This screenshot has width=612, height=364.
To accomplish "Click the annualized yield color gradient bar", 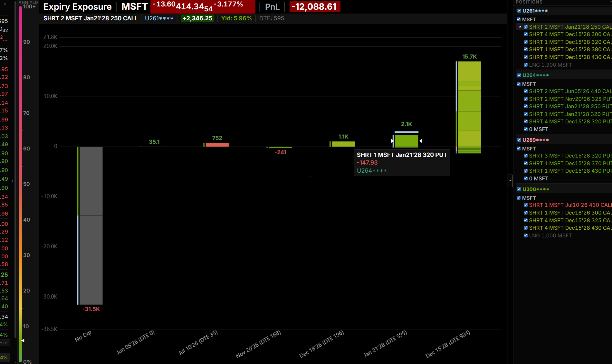I will click(x=20, y=184).
